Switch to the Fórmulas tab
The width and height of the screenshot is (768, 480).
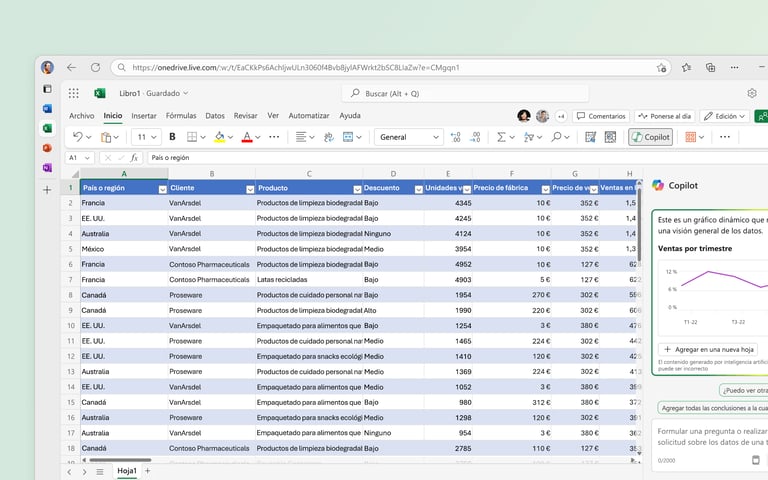[x=181, y=116]
